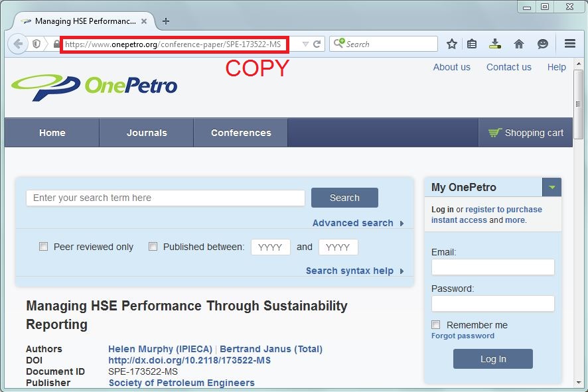Focus the search term input field
Image resolution: width=588 pixels, height=392 pixels.
(x=165, y=198)
